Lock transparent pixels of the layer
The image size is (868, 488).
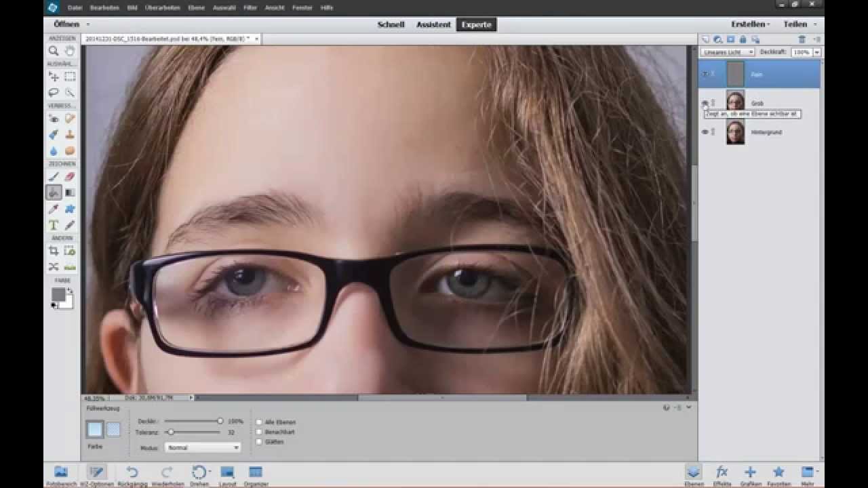(x=755, y=40)
